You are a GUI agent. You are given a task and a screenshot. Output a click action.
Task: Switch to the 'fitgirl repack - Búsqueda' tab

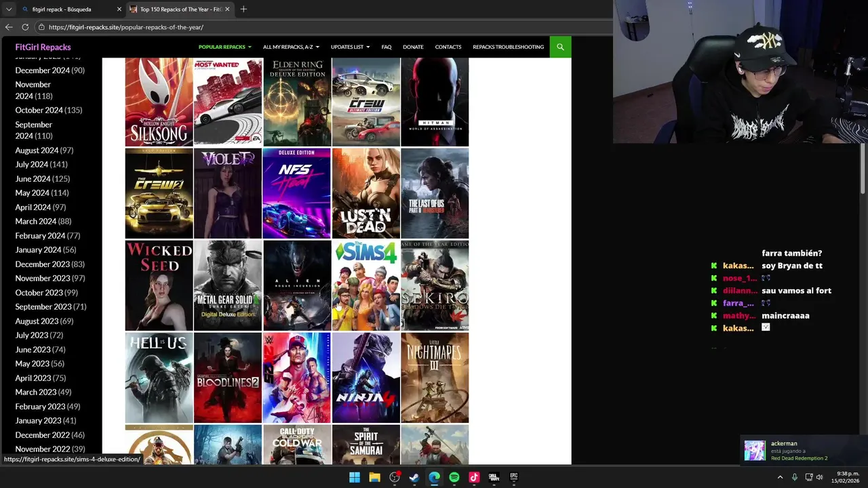71,9
